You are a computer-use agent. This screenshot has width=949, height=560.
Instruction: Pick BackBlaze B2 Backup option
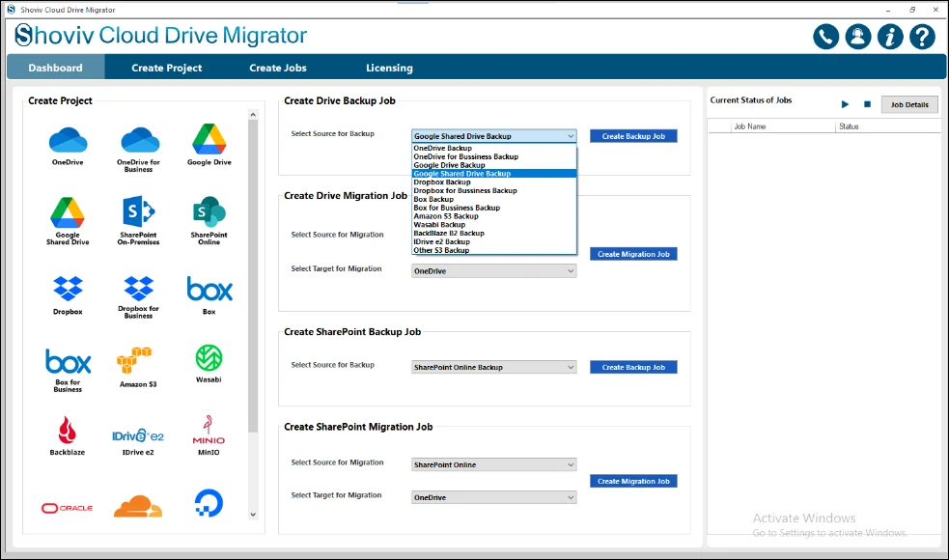[494, 233]
